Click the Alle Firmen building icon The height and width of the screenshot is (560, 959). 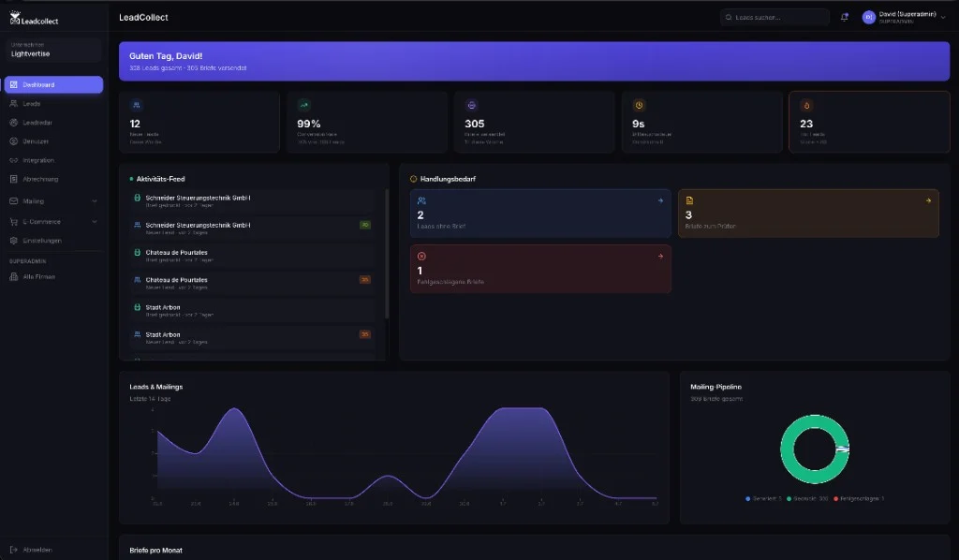13,276
